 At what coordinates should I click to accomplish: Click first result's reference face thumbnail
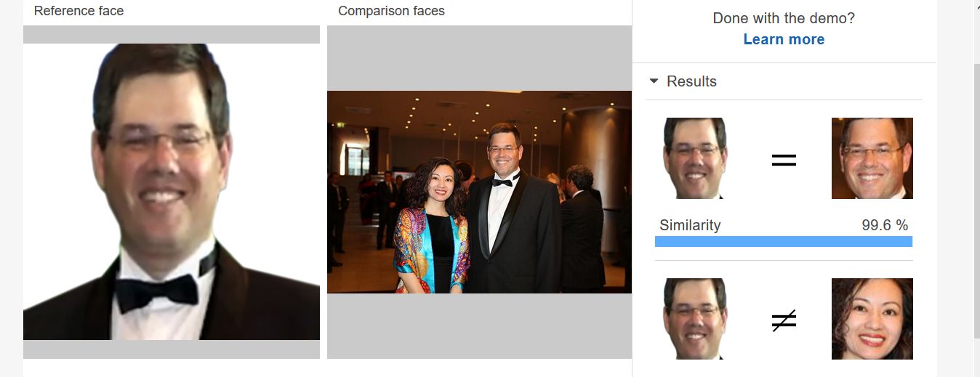[x=695, y=158]
